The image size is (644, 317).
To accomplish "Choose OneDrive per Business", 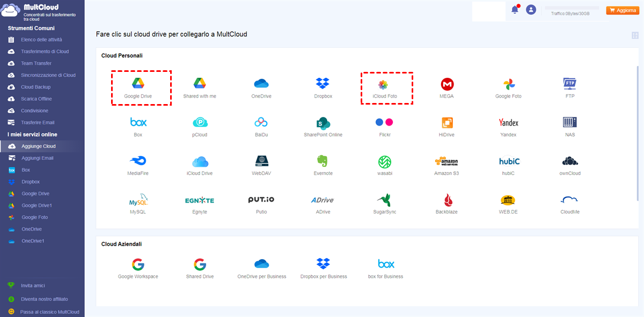I will (261, 269).
